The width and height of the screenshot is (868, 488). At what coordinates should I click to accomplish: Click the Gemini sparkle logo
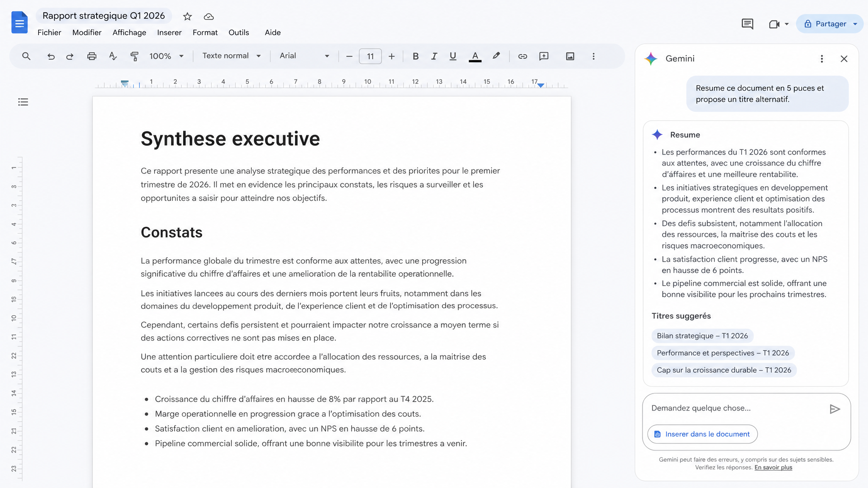(x=651, y=58)
